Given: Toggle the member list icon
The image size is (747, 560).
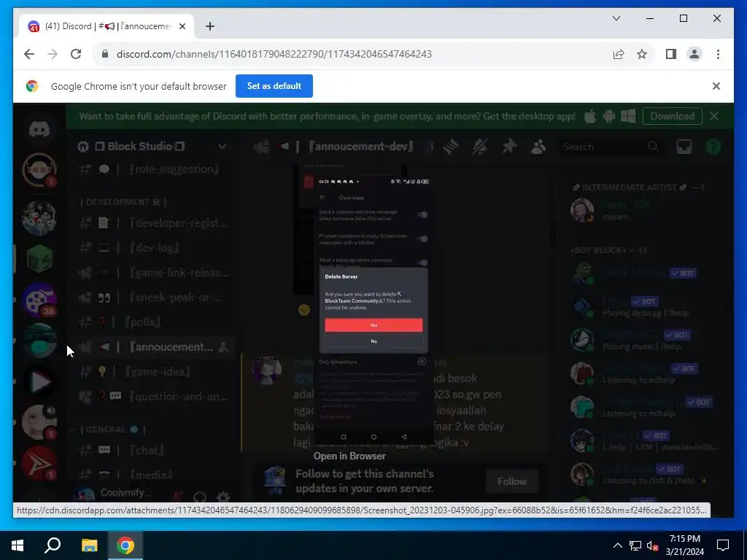Looking at the screenshot, I should click(x=538, y=147).
